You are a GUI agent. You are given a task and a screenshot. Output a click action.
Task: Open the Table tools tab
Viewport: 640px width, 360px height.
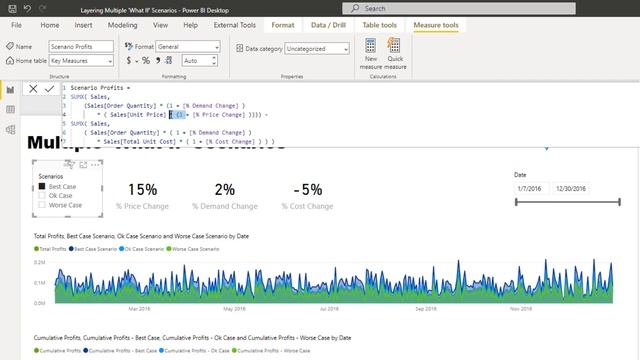[x=380, y=25]
